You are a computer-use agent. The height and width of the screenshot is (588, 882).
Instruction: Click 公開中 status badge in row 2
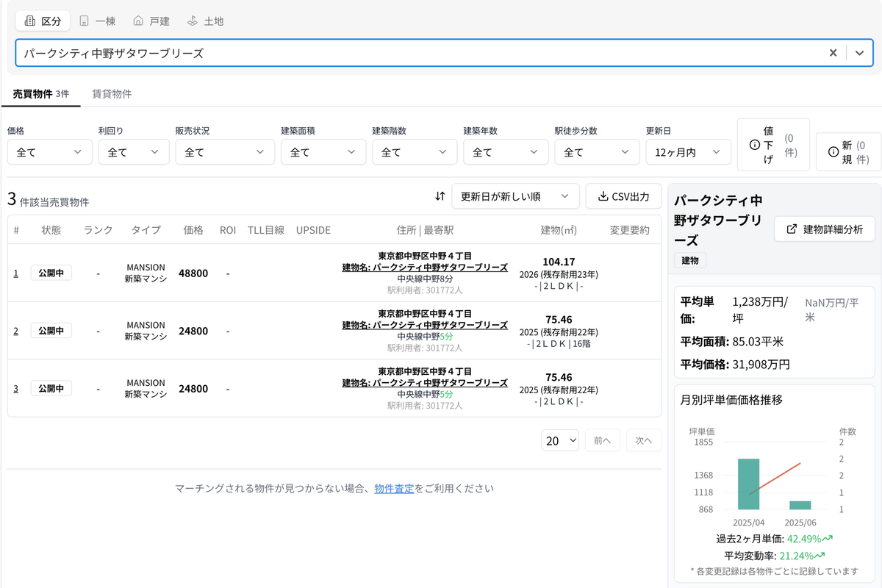coord(51,331)
